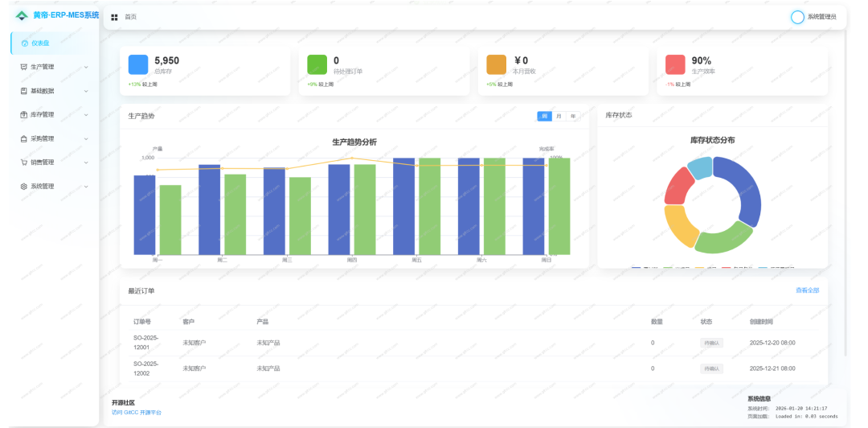The image size is (868, 428).
Task: Click the red donut chart segment
Action: tap(678, 187)
